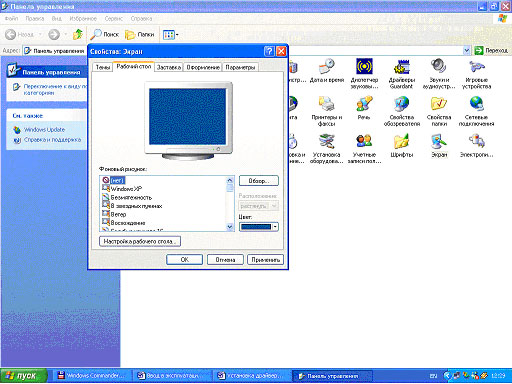Click the Переход go button
The width and height of the screenshot is (512, 384).
point(491,51)
